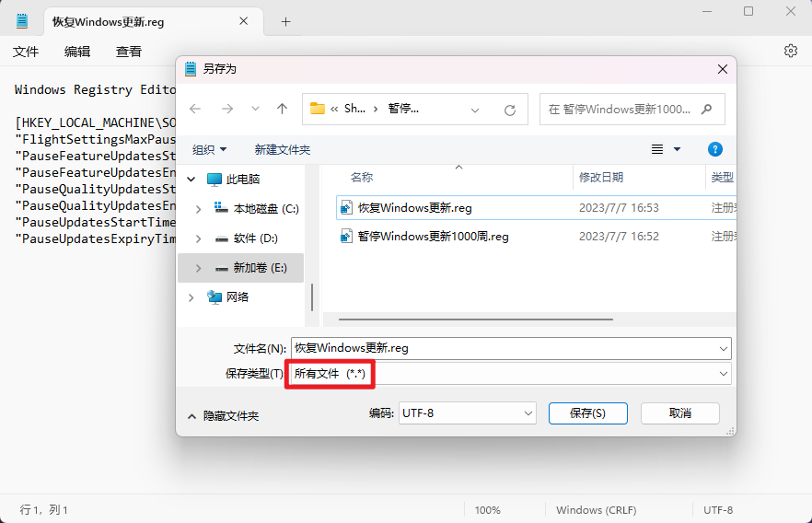Screen dimensions: 812x523
Task: Open Notepad 编辑 menu
Action: [x=77, y=52]
